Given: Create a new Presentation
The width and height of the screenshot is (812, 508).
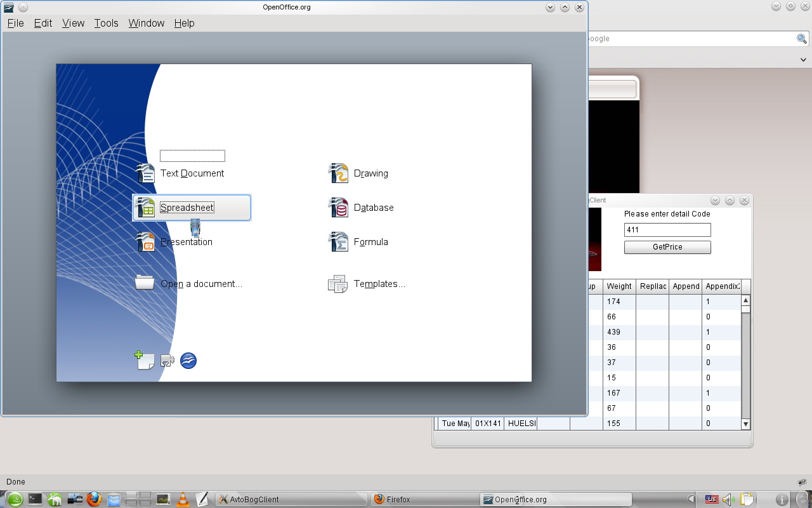Looking at the screenshot, I should point(174,242).
